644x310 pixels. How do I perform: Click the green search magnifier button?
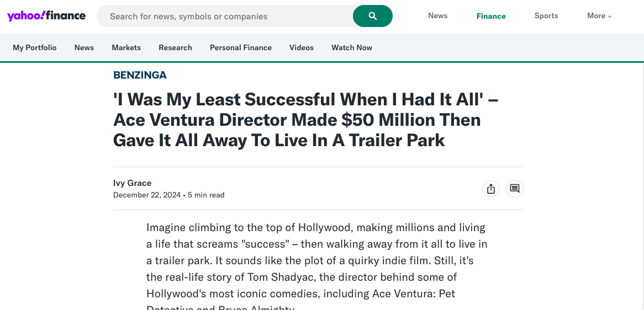coord(373,16)
